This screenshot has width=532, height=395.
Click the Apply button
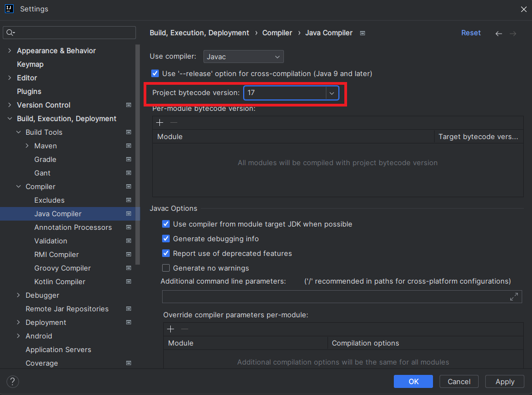point(504,381)
